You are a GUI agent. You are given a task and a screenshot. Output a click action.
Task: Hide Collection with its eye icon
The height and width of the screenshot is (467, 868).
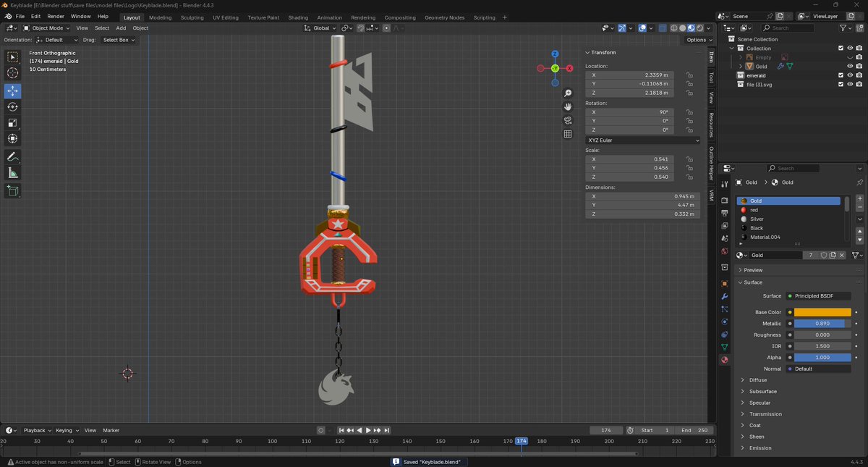point(850,49)
